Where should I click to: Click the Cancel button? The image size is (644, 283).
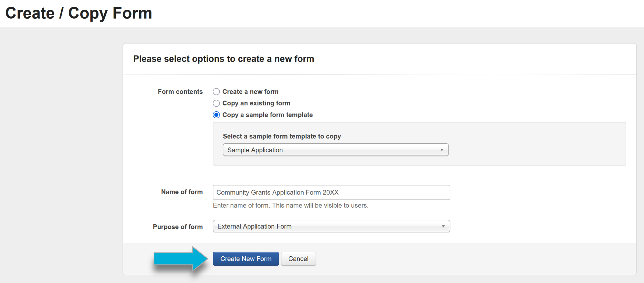pyautogui.click(x=298, y=259)
